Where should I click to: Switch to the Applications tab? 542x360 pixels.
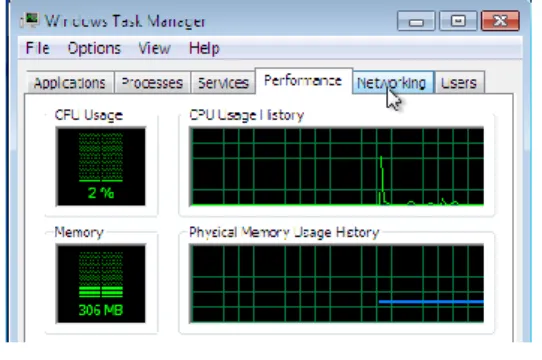click(x=70, y=83)
